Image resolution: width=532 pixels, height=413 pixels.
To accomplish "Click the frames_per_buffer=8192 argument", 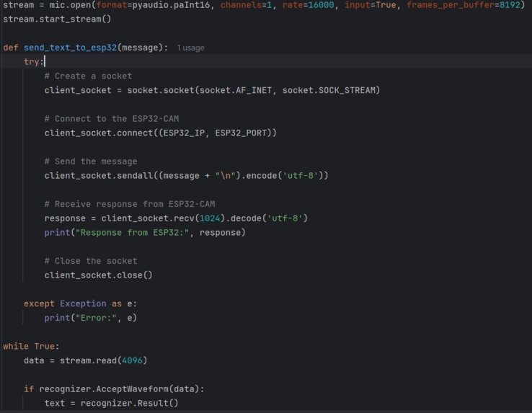I will click(463, 5).
